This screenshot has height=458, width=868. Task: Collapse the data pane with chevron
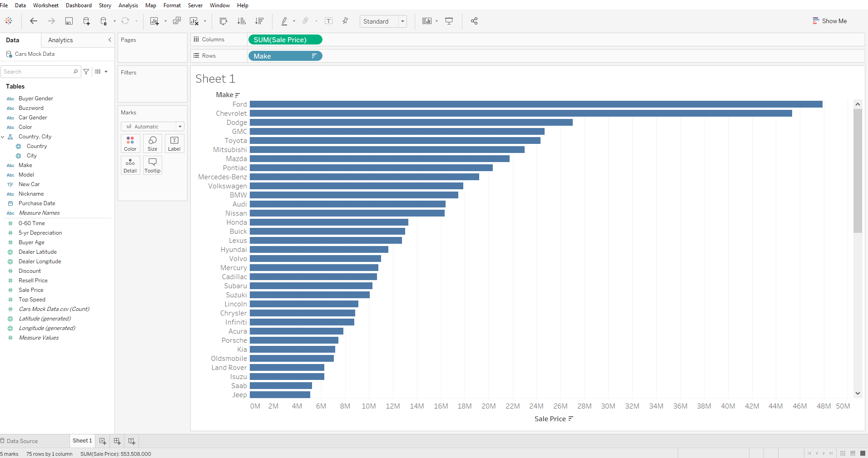tap(109, 40)
